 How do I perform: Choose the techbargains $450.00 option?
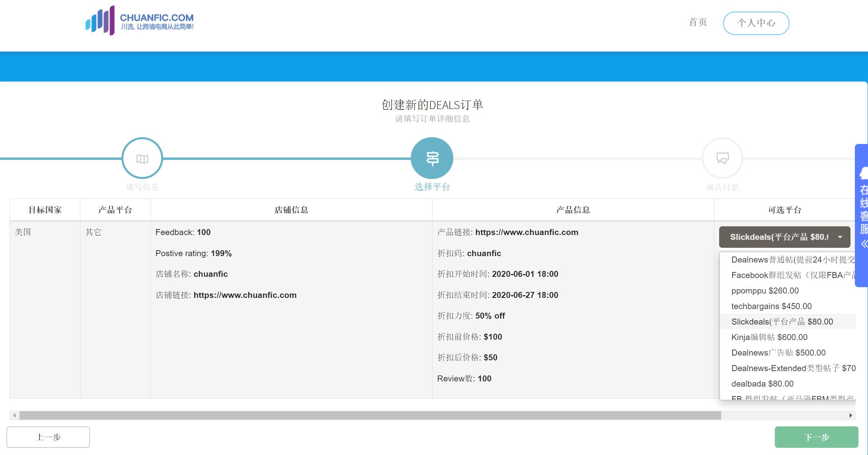(x=788, y=306)
